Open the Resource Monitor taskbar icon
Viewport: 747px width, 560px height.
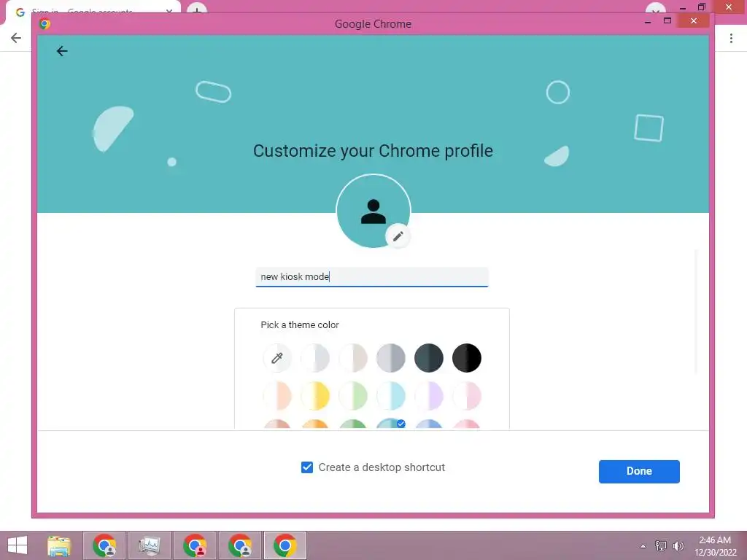[149, 545]
